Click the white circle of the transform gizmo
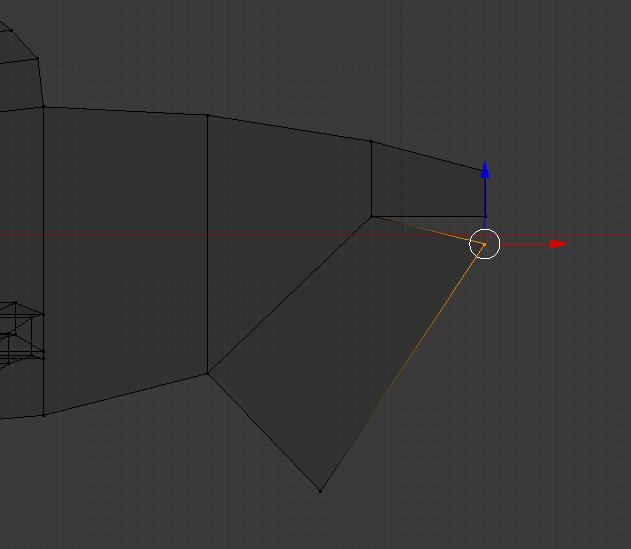The width and height of the screenshot is (631, 549). click(x=485, y=244)
